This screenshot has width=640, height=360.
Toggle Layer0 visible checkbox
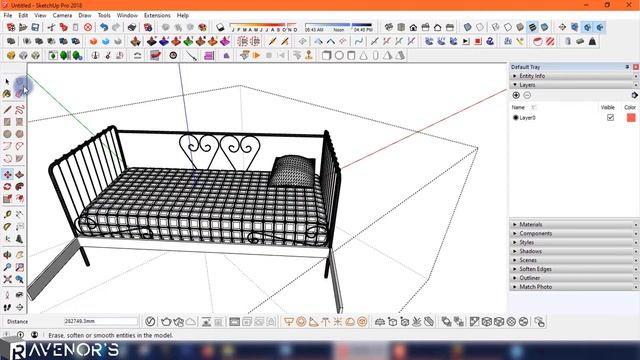(610, 118)
